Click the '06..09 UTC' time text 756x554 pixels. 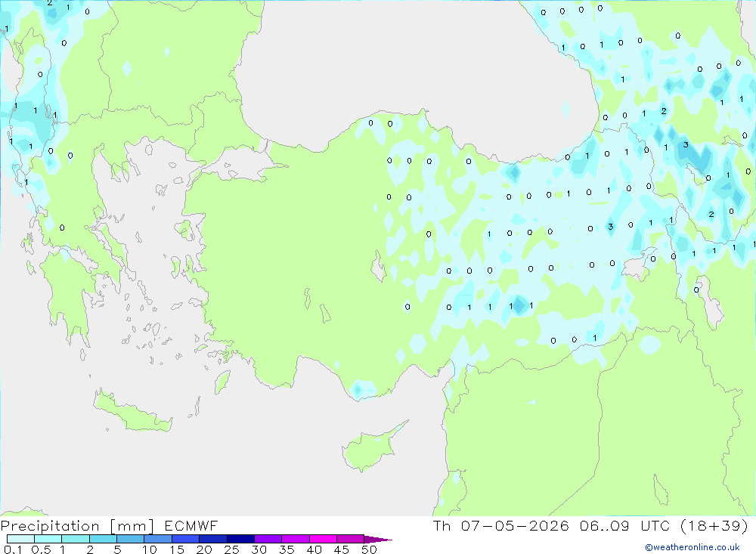click(625, 525)
